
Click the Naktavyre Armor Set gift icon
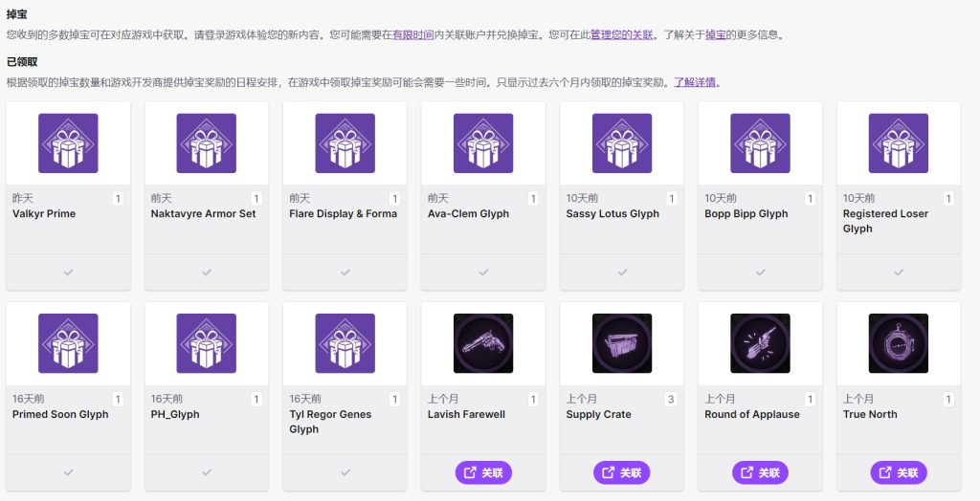pos(207,143)
